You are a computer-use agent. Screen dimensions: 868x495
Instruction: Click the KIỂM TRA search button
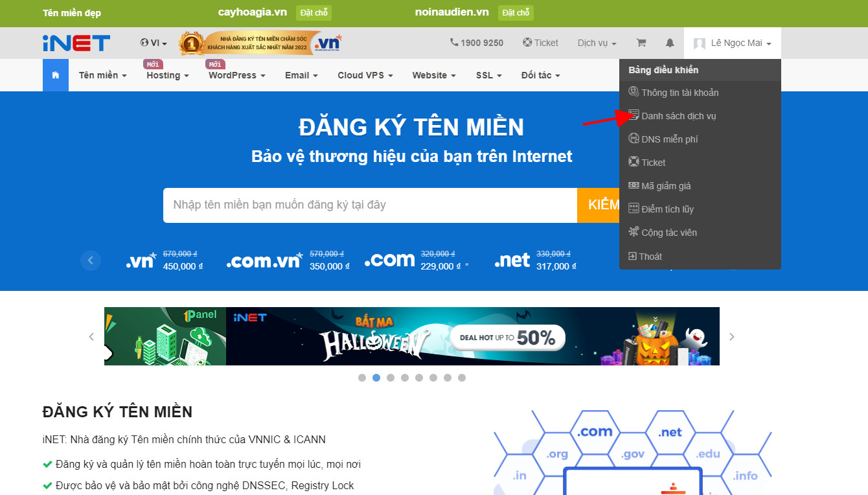click(x=602, y=205)
